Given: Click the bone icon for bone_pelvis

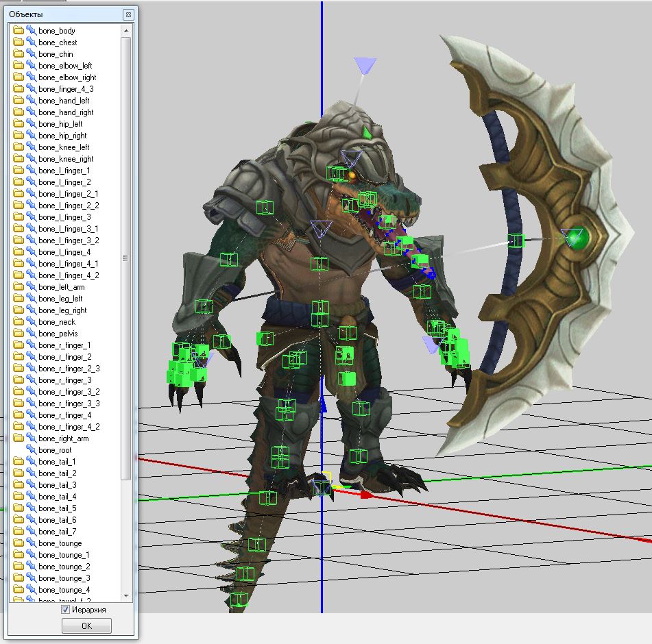Looking at the screenshot, I should pyautogui.click(x=31, y=334).
